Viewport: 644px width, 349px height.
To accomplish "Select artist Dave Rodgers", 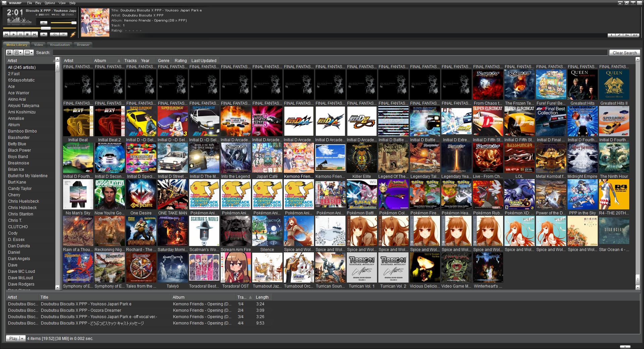I will (31, 284).
